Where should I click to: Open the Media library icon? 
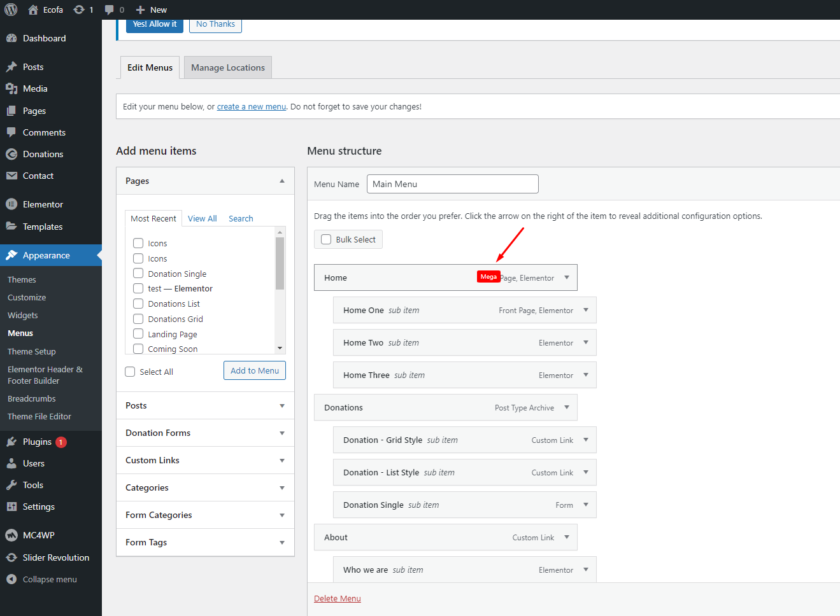pos(11,88)
